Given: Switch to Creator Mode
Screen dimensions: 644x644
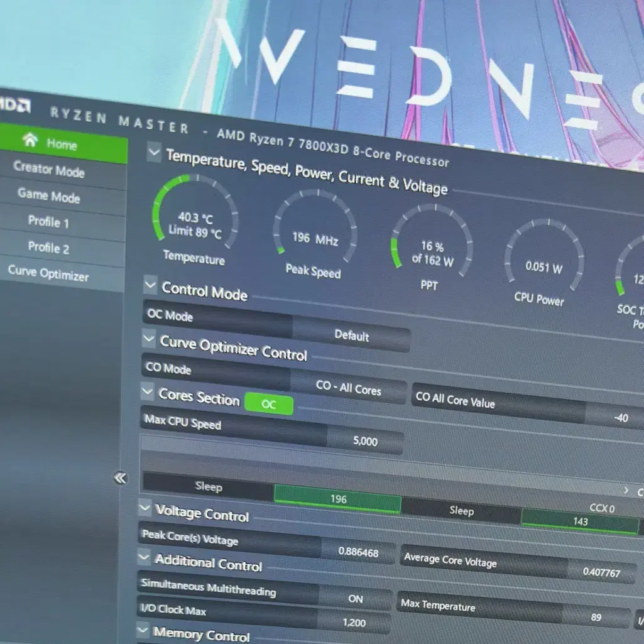Looking at the screenshot, I should [x=48, y=169].
